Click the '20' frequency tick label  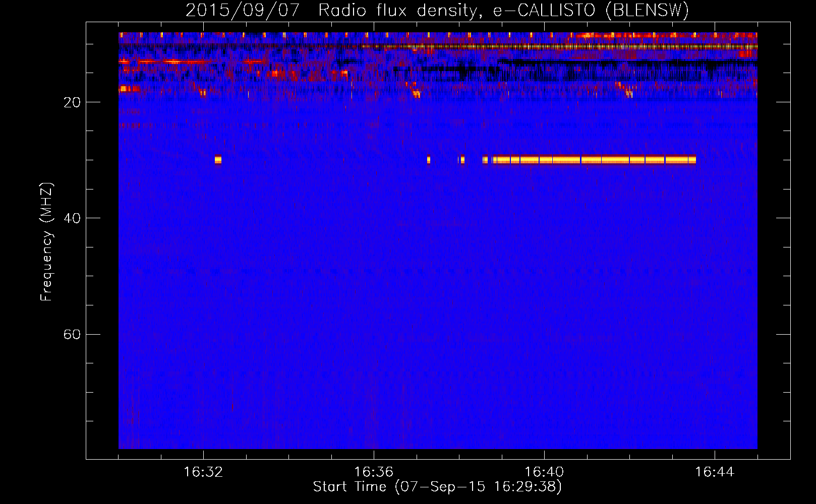[72, 102]
